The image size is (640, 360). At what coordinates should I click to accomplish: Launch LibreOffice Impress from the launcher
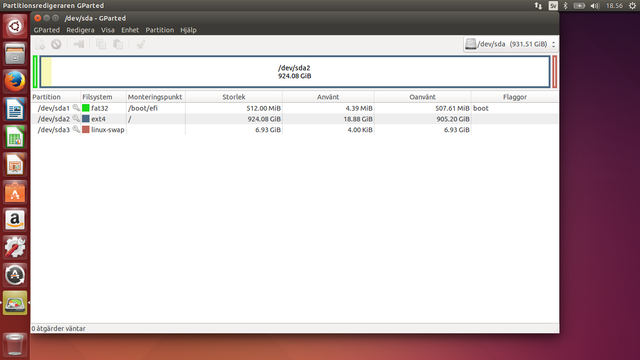coord(15,164)
